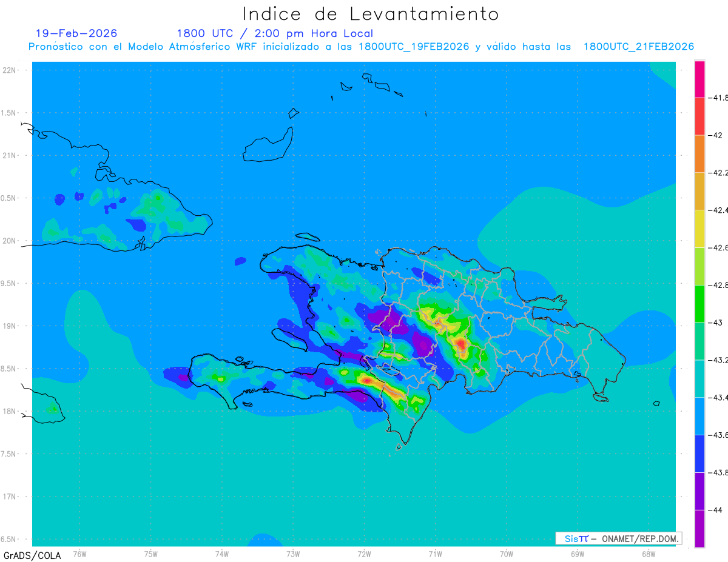The height and width of the screenshot is (562, 728).
Task: Select the date text "19-Feb-2026"
Action: pyautogui.click(x=76, y=33)
